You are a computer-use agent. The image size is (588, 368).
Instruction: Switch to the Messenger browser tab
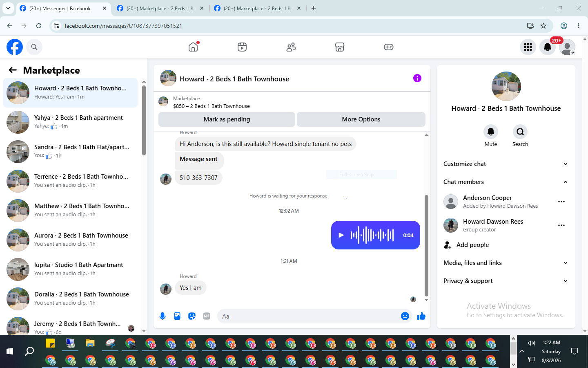63,8
